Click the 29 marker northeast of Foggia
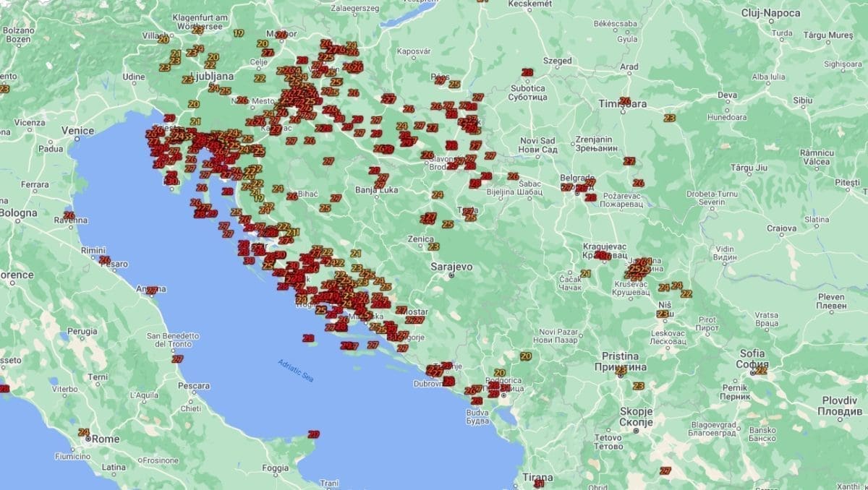 [x=313, y=434]
